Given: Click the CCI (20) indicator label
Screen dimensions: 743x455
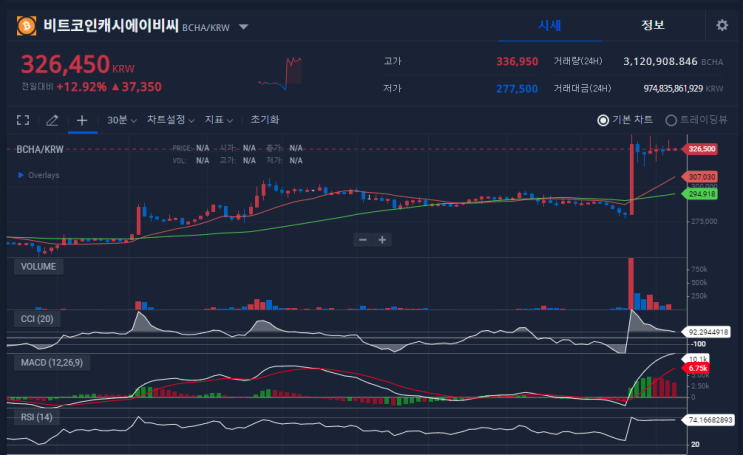Looking at the screenshot, I should pos(37,319).
